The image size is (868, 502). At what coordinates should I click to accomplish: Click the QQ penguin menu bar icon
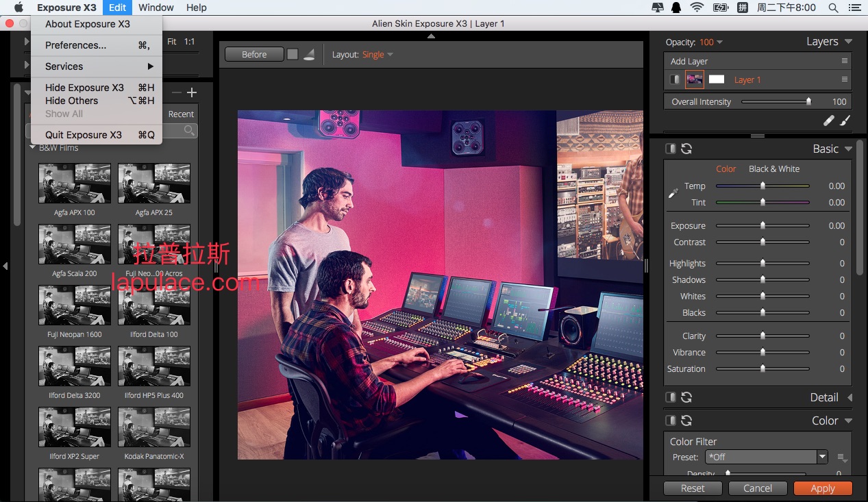point(677,8)
